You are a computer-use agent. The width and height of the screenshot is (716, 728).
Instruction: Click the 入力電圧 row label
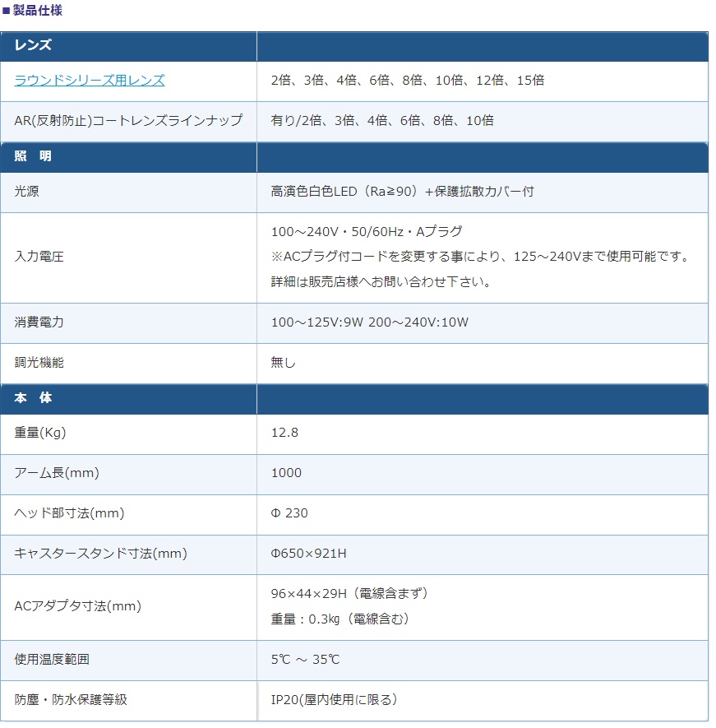pos(39,257)
